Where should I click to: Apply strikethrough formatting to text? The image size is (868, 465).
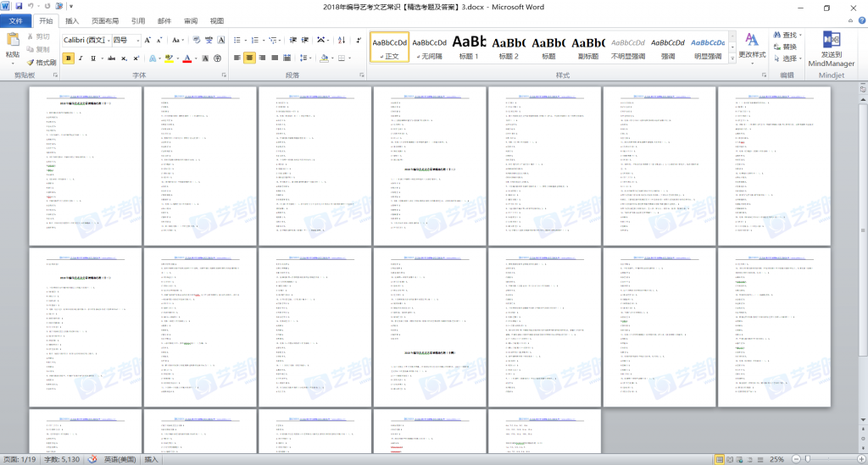pyautogui.click(x=110, y=58)
